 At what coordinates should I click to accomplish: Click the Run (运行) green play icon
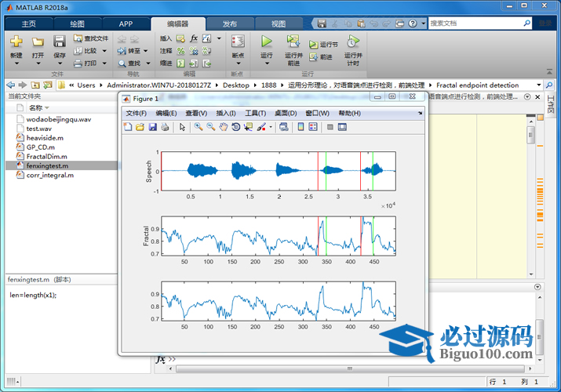pos(266,42)
